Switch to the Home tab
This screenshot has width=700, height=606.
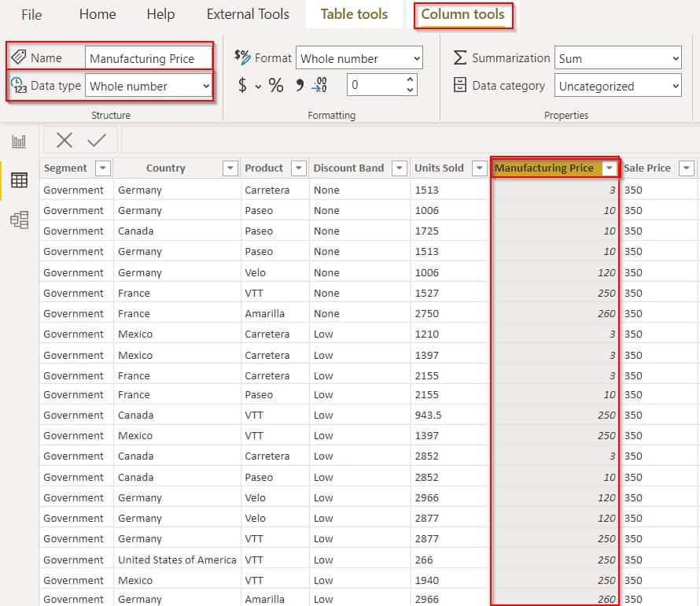pyautogui.click(x=98, y=14)
